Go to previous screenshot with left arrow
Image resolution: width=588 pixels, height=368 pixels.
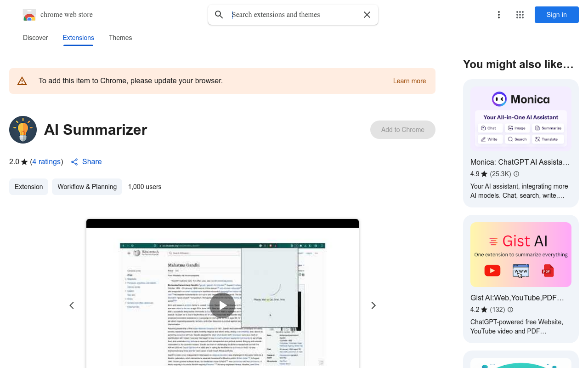[x=72, y=305]
